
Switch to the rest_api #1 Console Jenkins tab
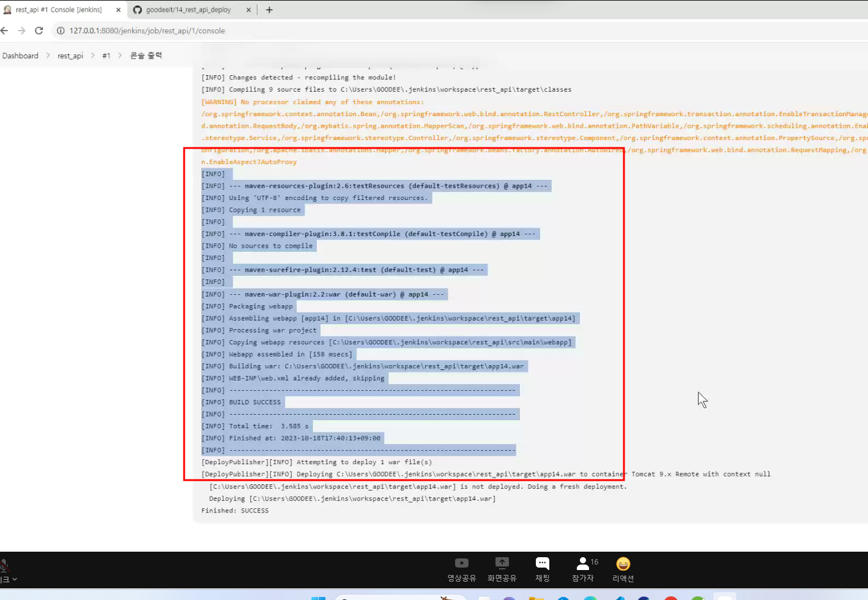point(59,10)
